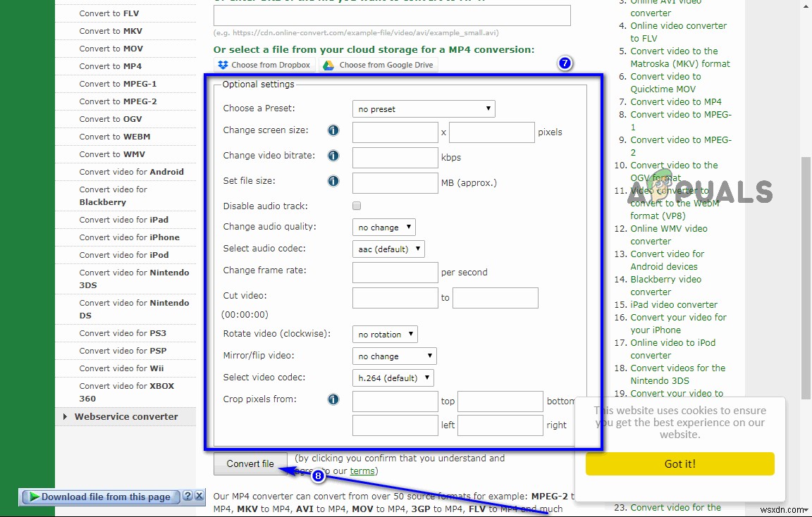Click the video bitrate info icon
Screen dimensions: 812x517
[333, 156]
